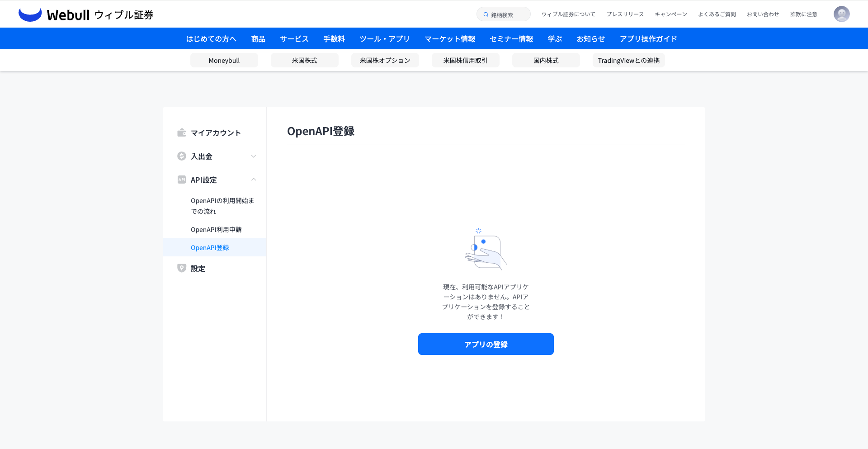Image resolution: width=868 pixels, height=449 pixels.
Task: Click the マイアカウント wallet icon
Action: click(x=182, y=132)
